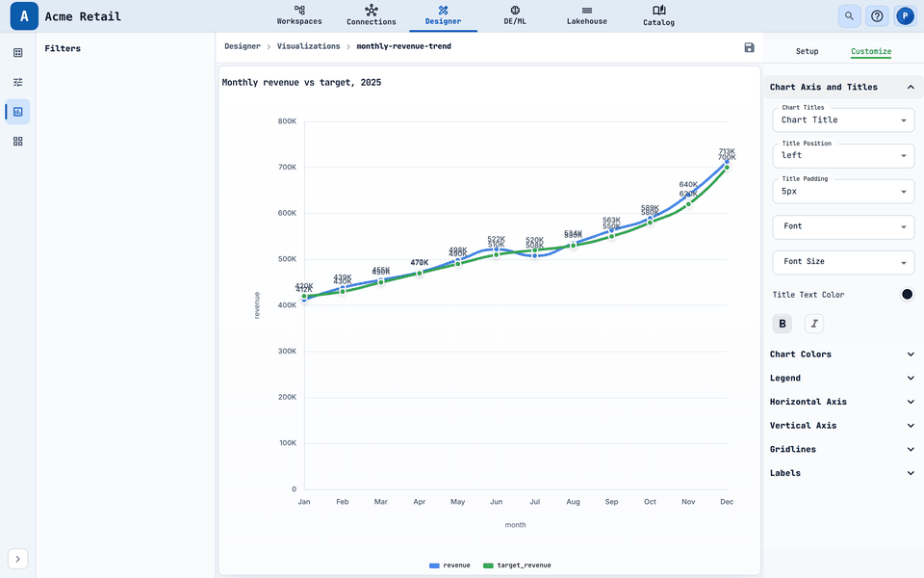Open the Font Size dropdown
924x578 pixels.
click(843, 262)
